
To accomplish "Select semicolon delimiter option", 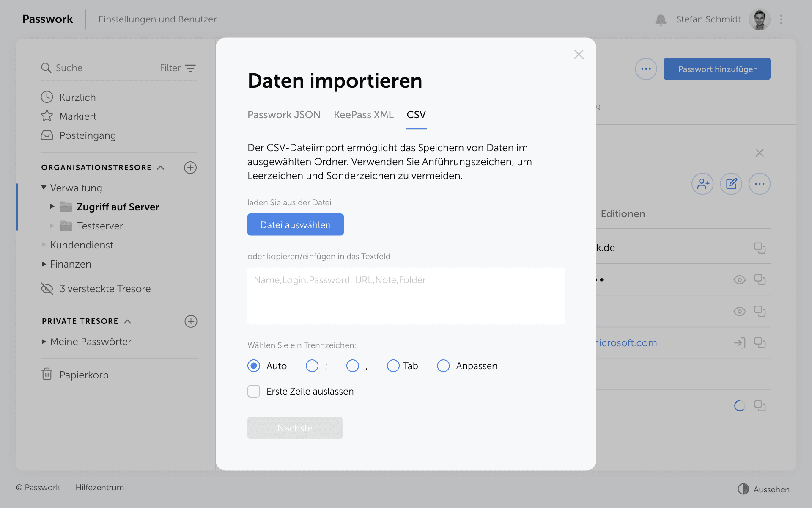I will click(x=312, y=366).
